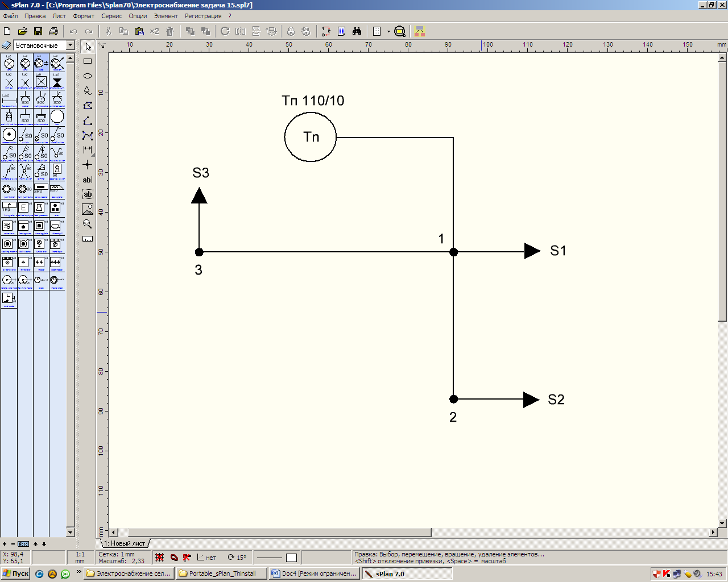The height and width of the screenshot is (582, 728).
Task: Click the library panel scroll down arrow
Action: click(x=71, y=532)
